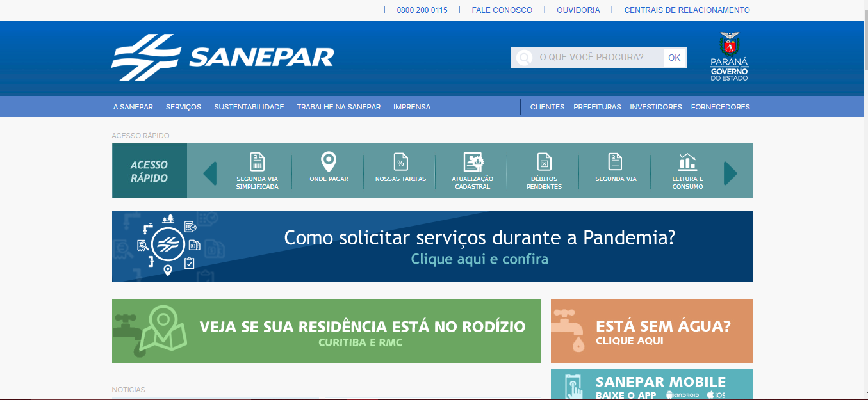Go to the Prefeituras section

click(597, 107)
